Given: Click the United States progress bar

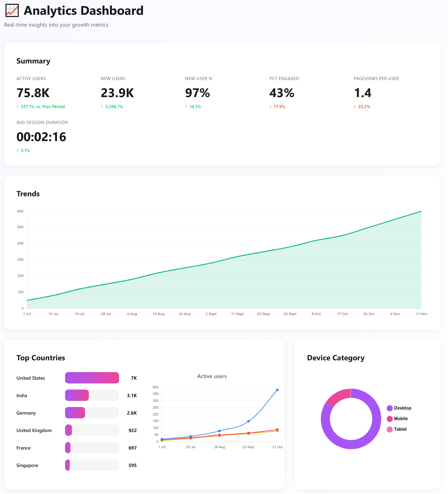Looking at the screenshot, I should (x=92, y=378).
